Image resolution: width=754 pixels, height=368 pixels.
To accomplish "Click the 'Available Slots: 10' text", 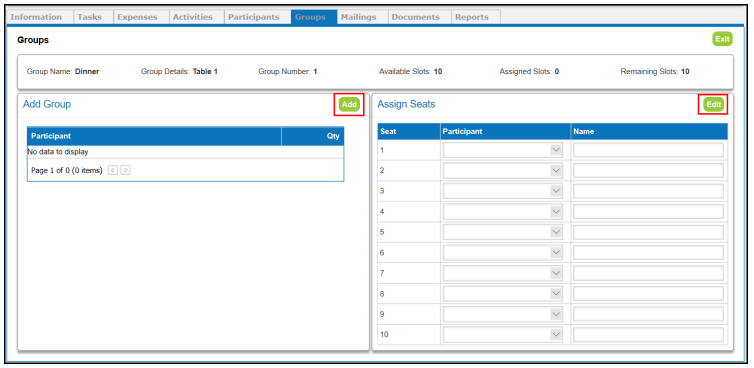I will tap(411, 72).
